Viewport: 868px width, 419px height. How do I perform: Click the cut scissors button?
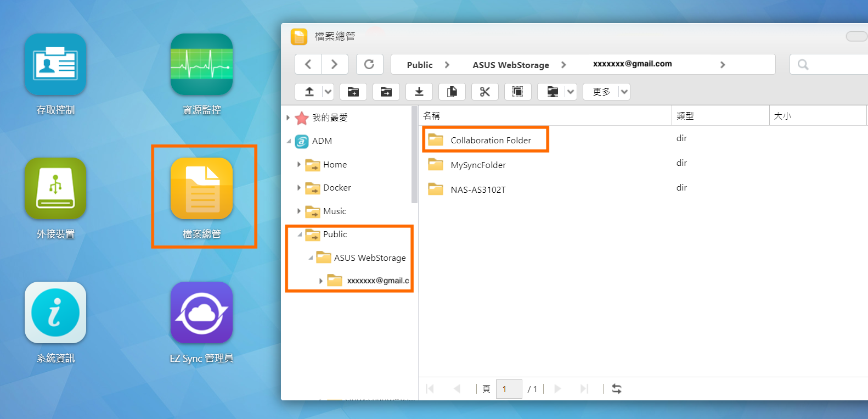[485, 92]
